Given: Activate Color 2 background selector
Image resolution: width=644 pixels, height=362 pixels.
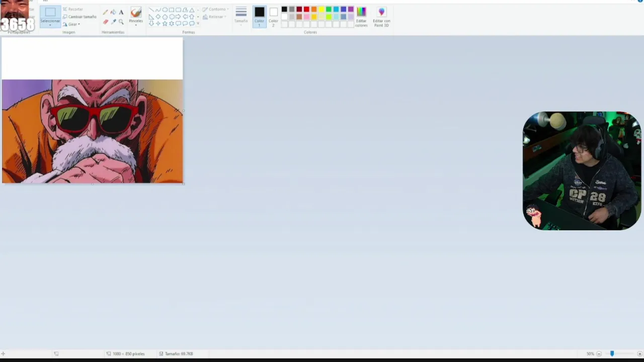Looking at the screenshot, I should (x=274, y=17).
